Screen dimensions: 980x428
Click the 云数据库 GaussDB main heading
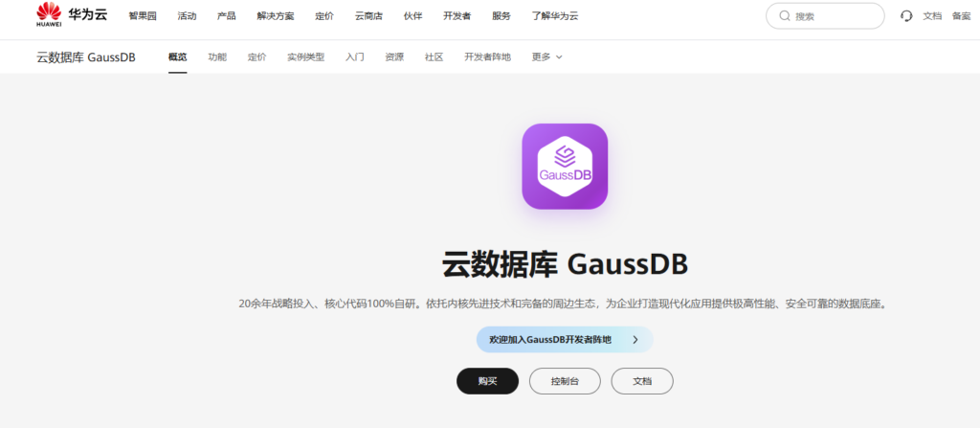click(565, 264)
